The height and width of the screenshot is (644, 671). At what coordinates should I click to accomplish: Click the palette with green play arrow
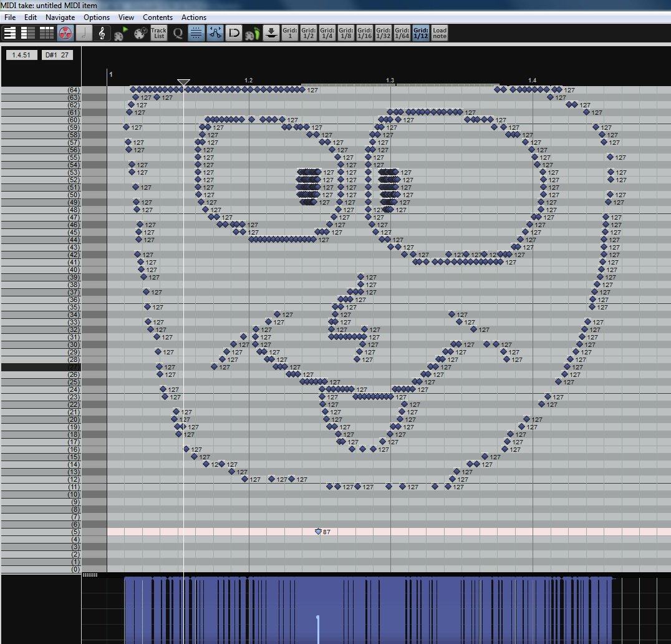121,33
